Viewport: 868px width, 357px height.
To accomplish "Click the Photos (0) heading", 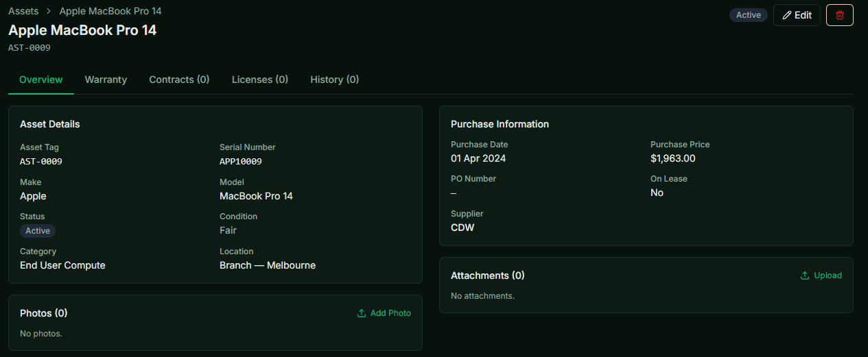I will pos(44,313).
